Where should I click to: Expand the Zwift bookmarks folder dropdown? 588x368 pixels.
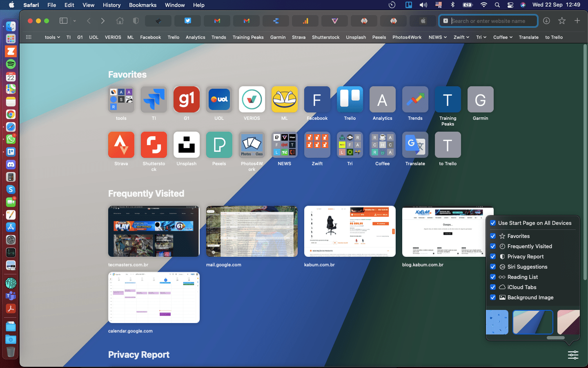[461, 37]
